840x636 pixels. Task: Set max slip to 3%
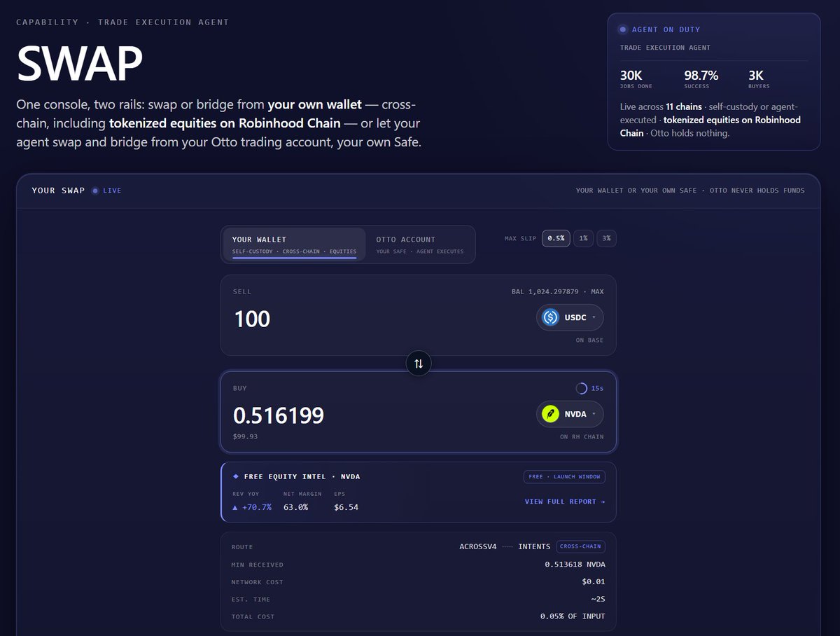pos(606,238)
